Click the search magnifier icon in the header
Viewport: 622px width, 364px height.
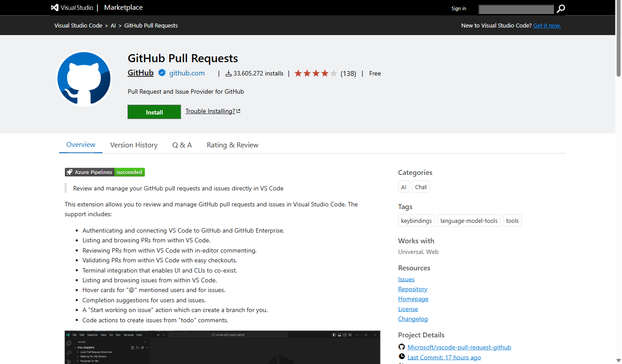coord(560,9)
